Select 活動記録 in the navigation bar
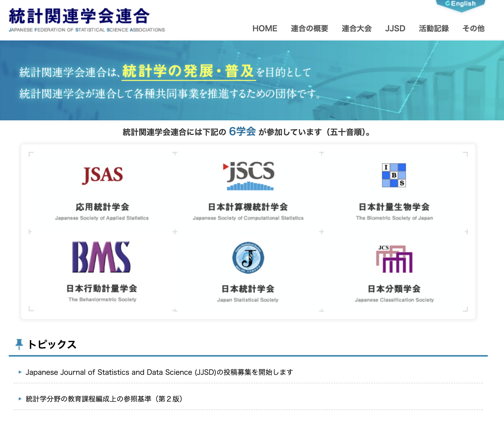This screenshot has width=504, height=428. click(x=434, y=29)
